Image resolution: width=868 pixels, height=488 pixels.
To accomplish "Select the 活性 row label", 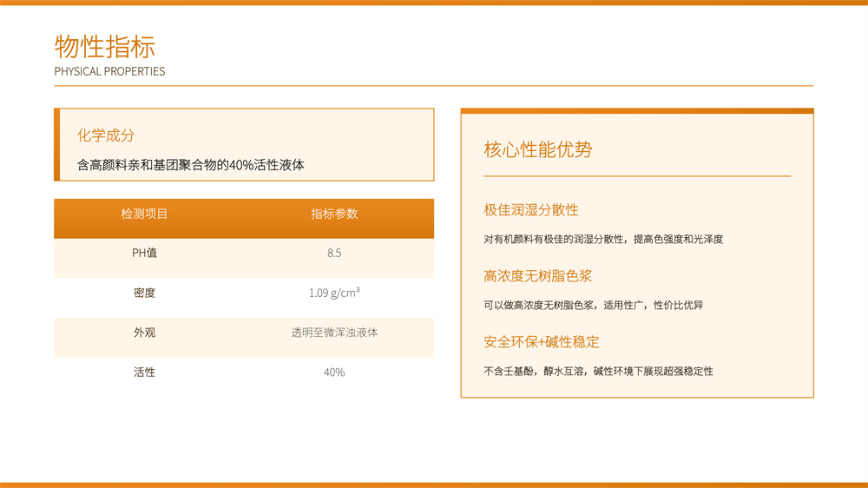I will tap(144, 373).
